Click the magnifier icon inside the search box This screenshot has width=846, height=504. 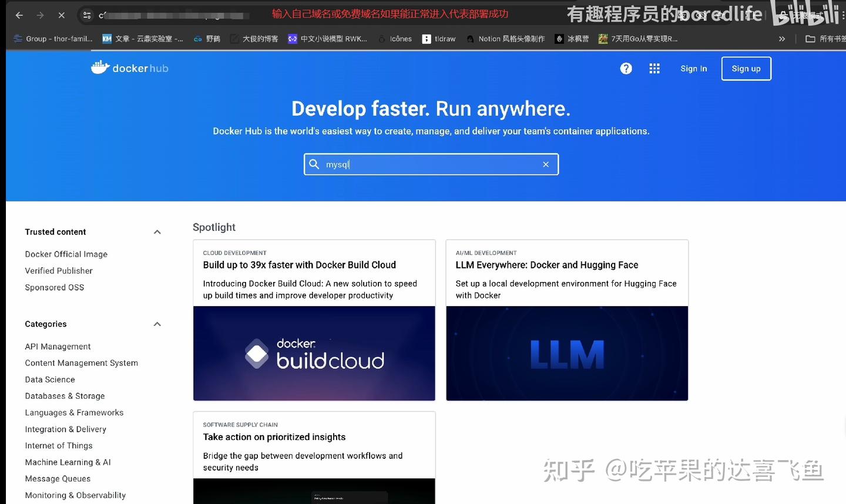[x=314, y=164]
